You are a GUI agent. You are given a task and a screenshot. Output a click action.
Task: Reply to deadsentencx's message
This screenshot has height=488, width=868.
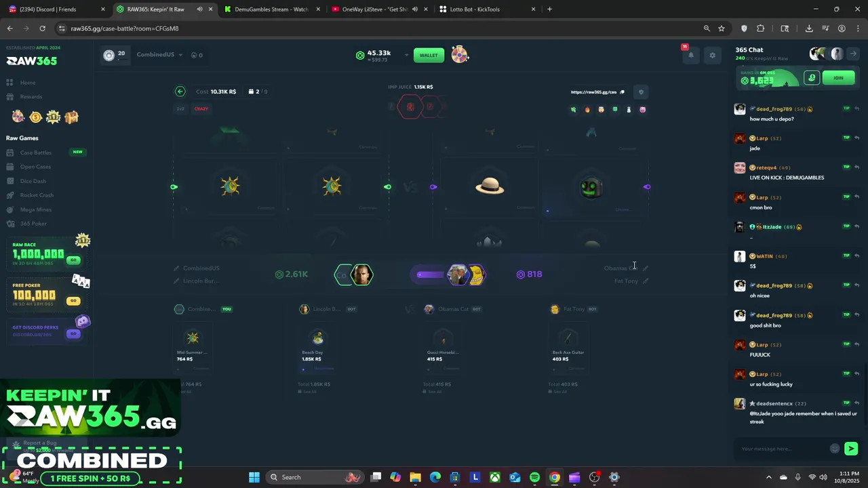pyautogui.click(x=857, y=403)
